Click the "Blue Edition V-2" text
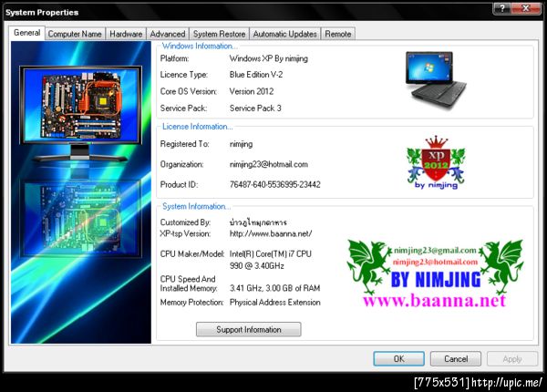 (x=256, y=75)
